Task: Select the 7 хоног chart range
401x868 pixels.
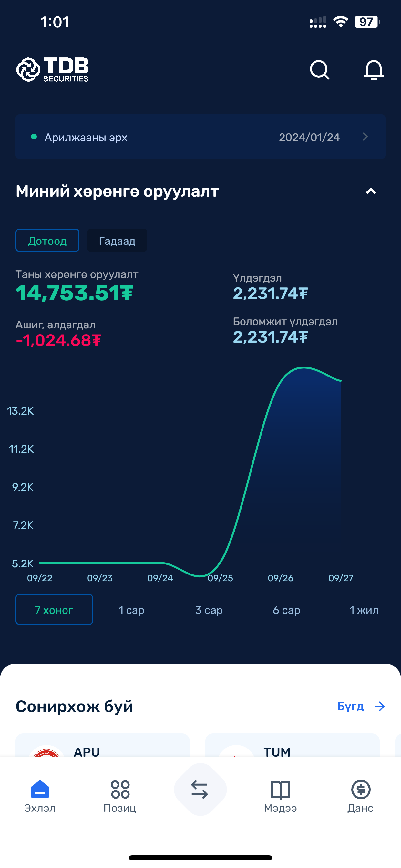Action: pyautogui.click(x=54, y=610)
